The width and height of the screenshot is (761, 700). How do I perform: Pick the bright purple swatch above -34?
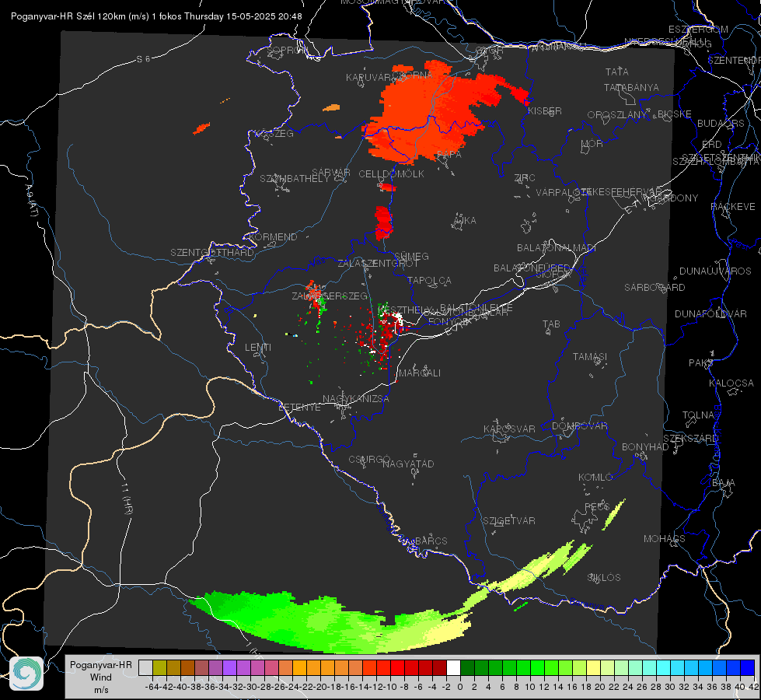[229, 668]
